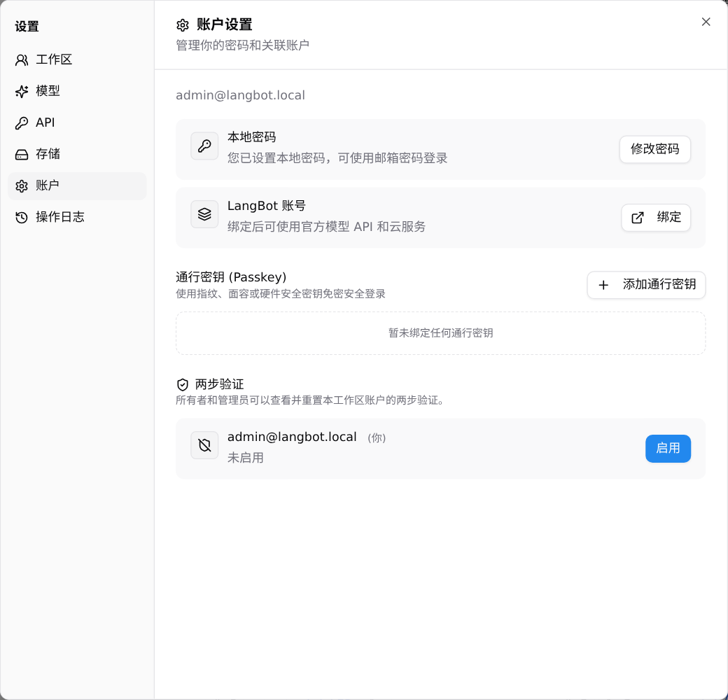
Task: Click the external link icon in 绑定 button
Action: coord(638,217)
